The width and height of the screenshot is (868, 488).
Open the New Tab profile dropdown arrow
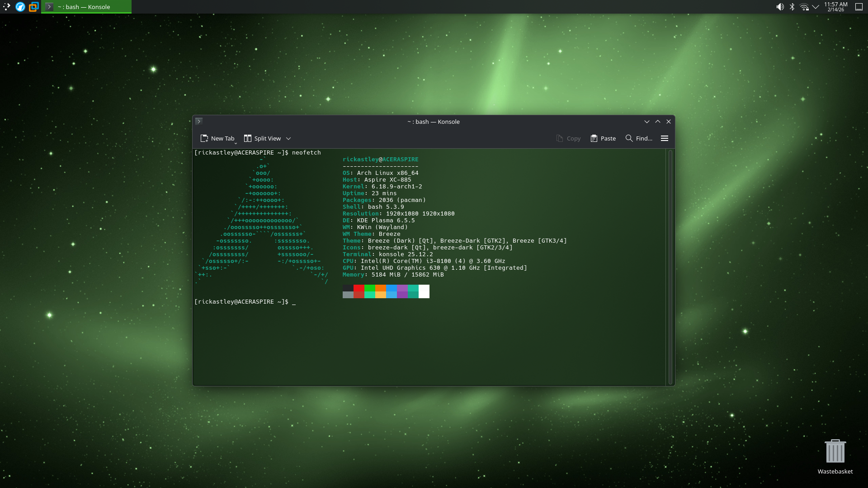[x=236, y=143]
